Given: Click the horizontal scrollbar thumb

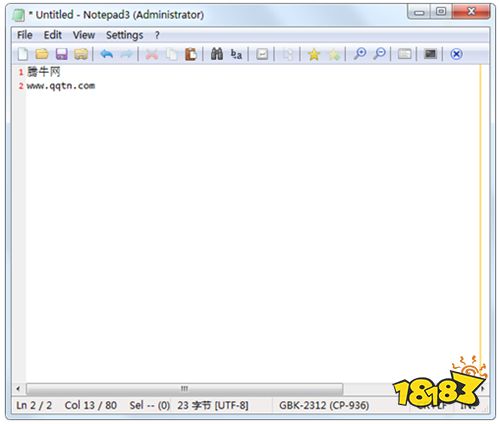Looking at the screenshot, I should [185, 389].
